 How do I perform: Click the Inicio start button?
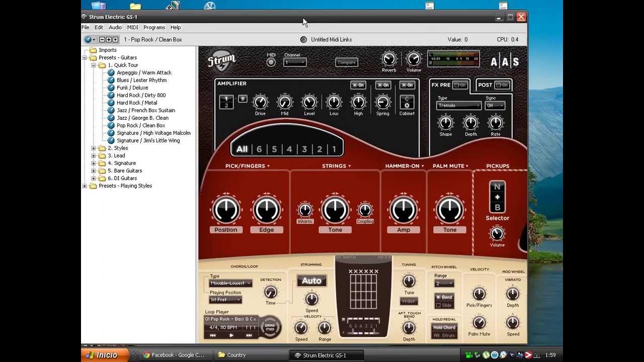(105, 355)
